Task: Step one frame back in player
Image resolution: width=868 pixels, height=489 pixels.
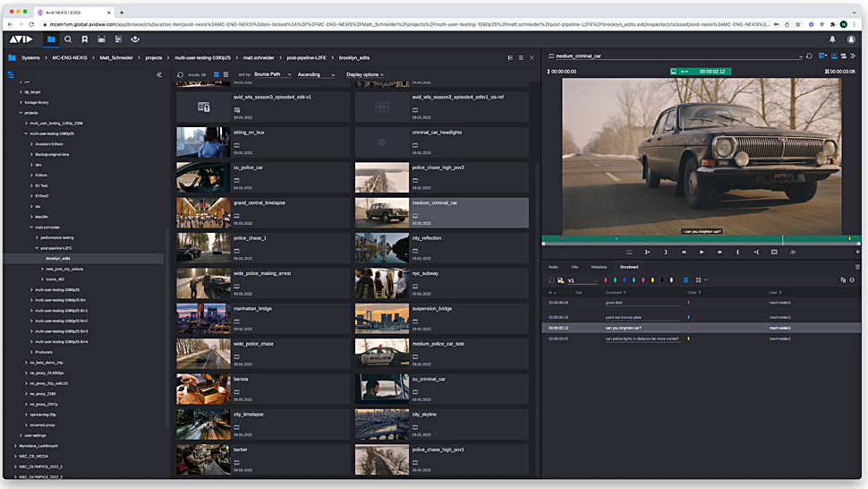Action: pyautogui.click(x=685, y=253)
